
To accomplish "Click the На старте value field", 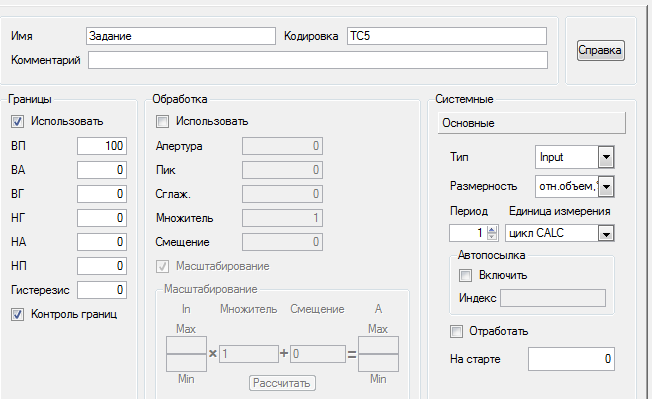I will (571, 359).
